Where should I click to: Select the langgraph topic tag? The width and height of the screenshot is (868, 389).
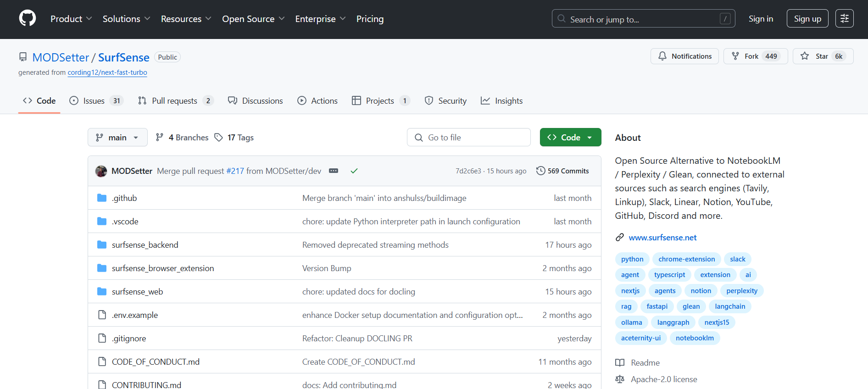point(673,322)
